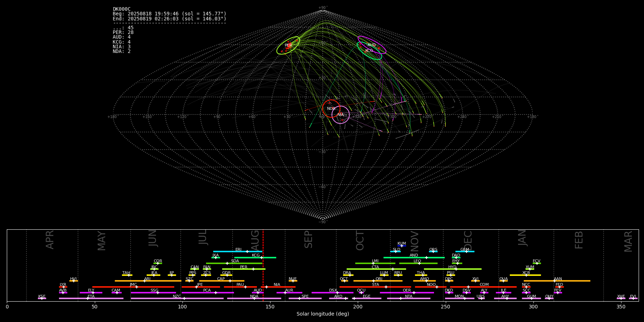Click the station ID text DK000C
This screenshot has width=644, height=322.
pos(122,9)
